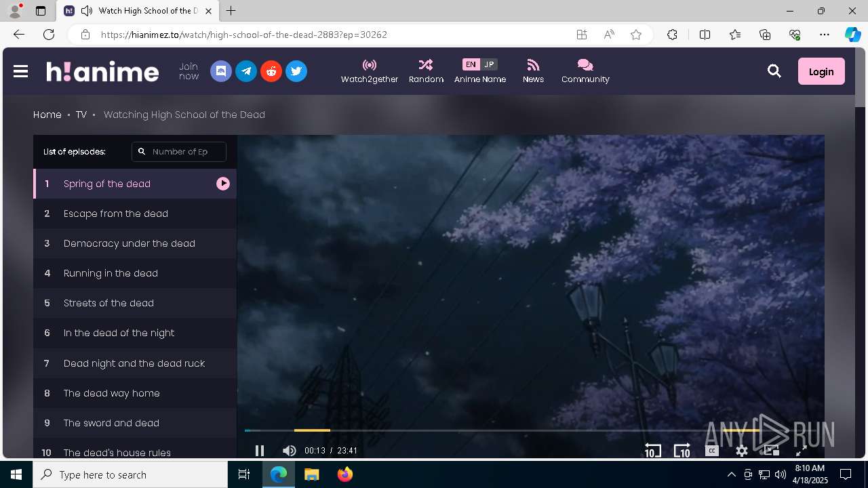This screenshot has width=868, height=488.
Task: Select episode 4 Running in the dead
Action: (135, 273)
